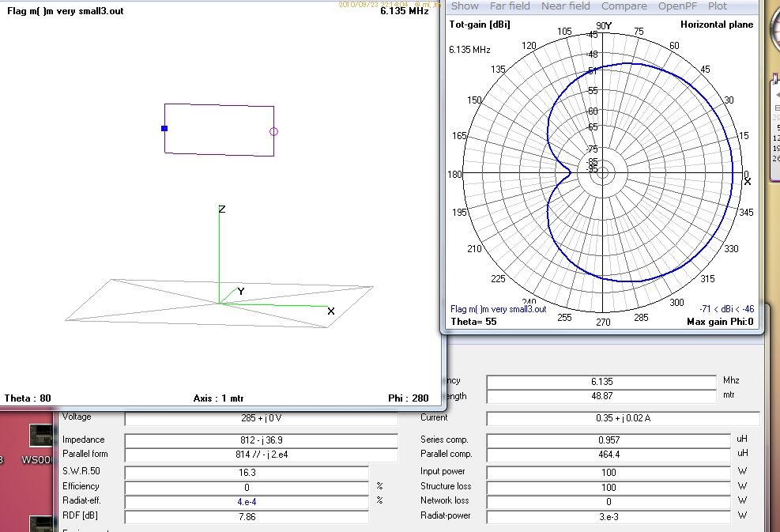Viewport: 780px width, 532px height.
Task: Select the blue source marker on the loop
Action: pos(164,128)
